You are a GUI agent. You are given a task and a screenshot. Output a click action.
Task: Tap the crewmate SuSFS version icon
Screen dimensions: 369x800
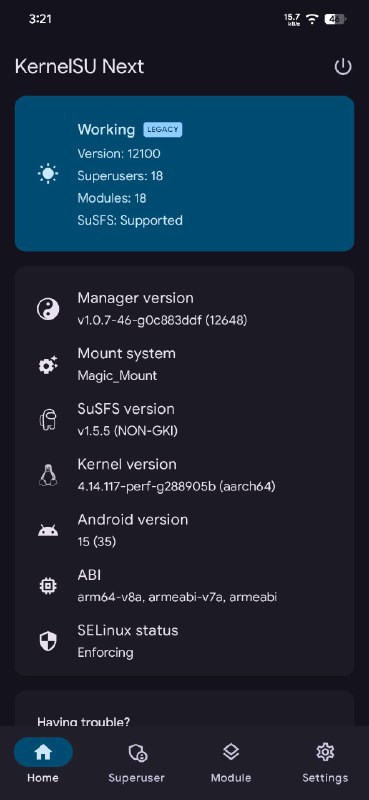[x=48, y=420]
